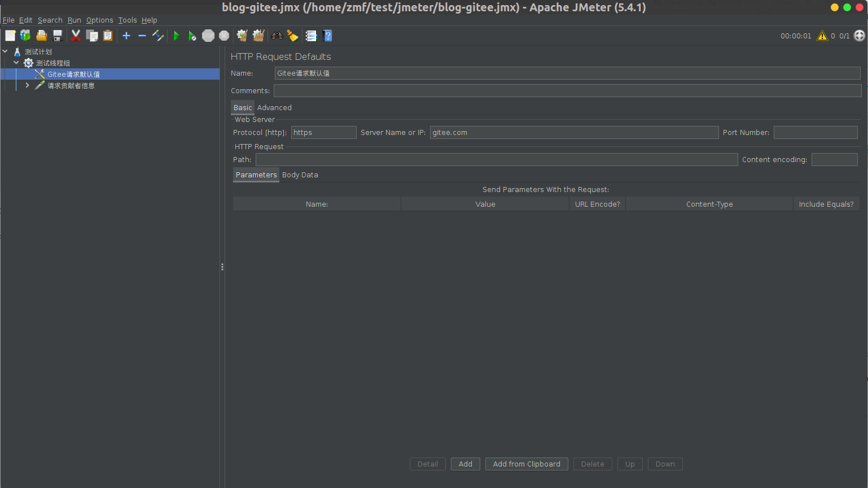The width and height of the screenshot is (868, 488).
Task: Click the URL Encode? column header
Action: pos(598,204)
